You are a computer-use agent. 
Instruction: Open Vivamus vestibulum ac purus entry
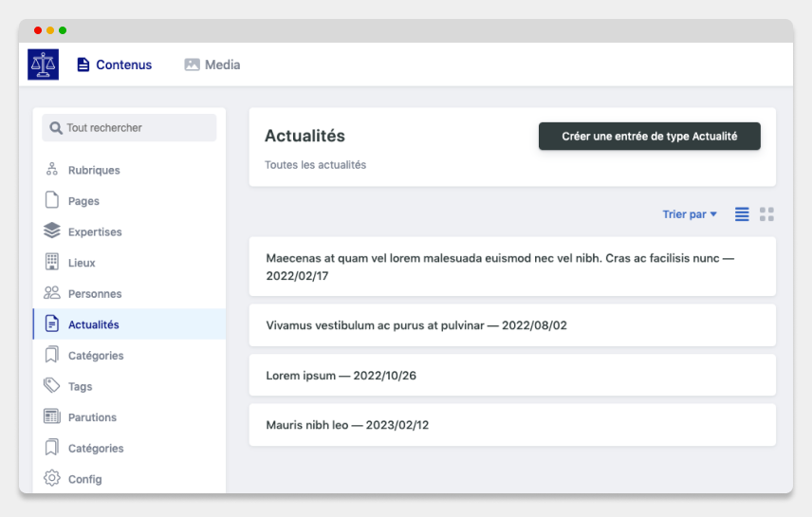pyautogui.click(x=512, y=325)
